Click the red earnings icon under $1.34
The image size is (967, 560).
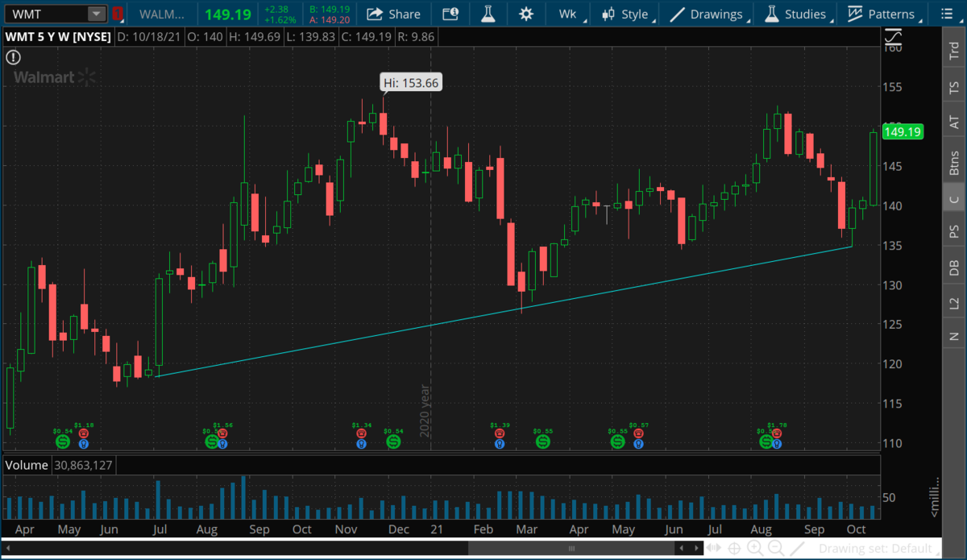coord(362,433)
